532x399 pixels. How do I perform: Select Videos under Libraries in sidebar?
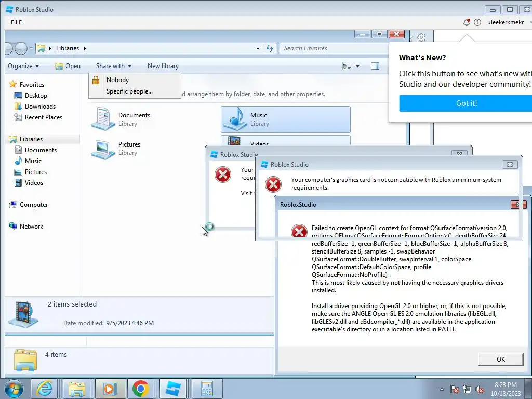point(34,182)
